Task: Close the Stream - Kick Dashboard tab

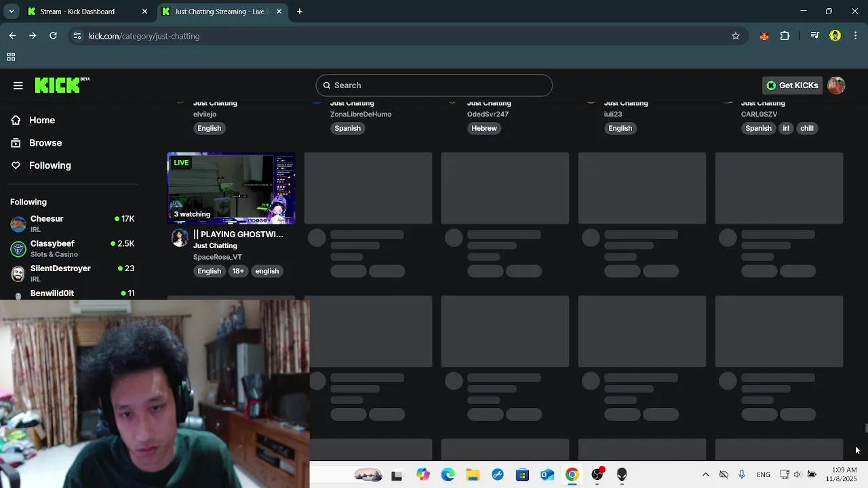Action: coord(144,12)
